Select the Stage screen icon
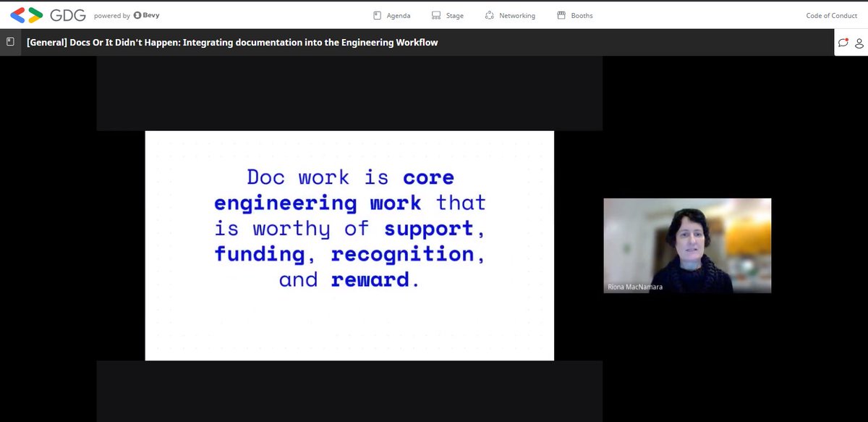This screenshot has width=868, height=422. (435, 14)
